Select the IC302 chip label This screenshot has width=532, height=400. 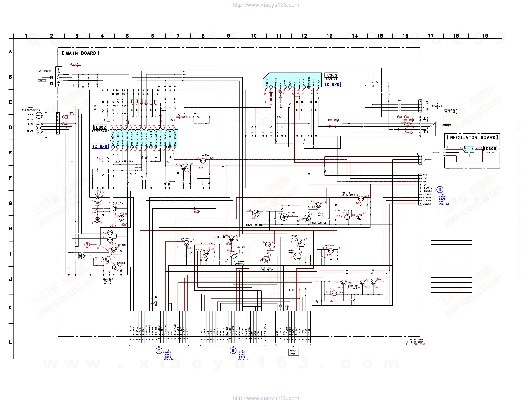[x=100, y=127]
